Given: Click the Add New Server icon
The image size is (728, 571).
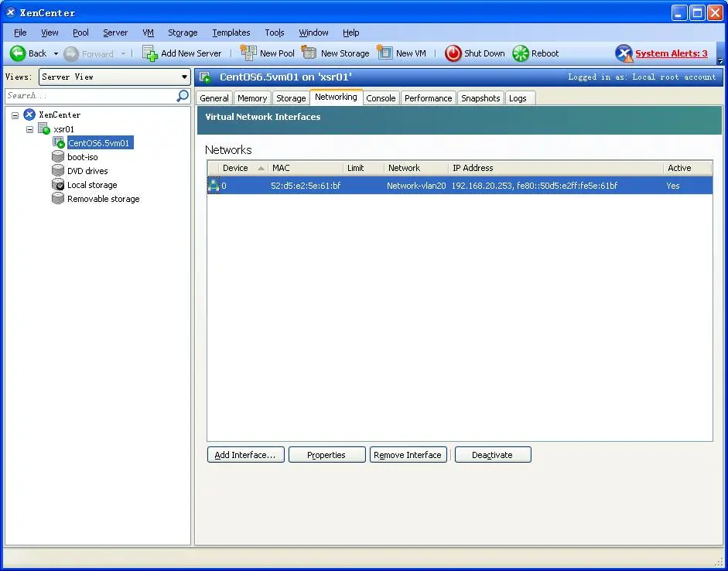Looking at the screenshot, I should point(150,53).
